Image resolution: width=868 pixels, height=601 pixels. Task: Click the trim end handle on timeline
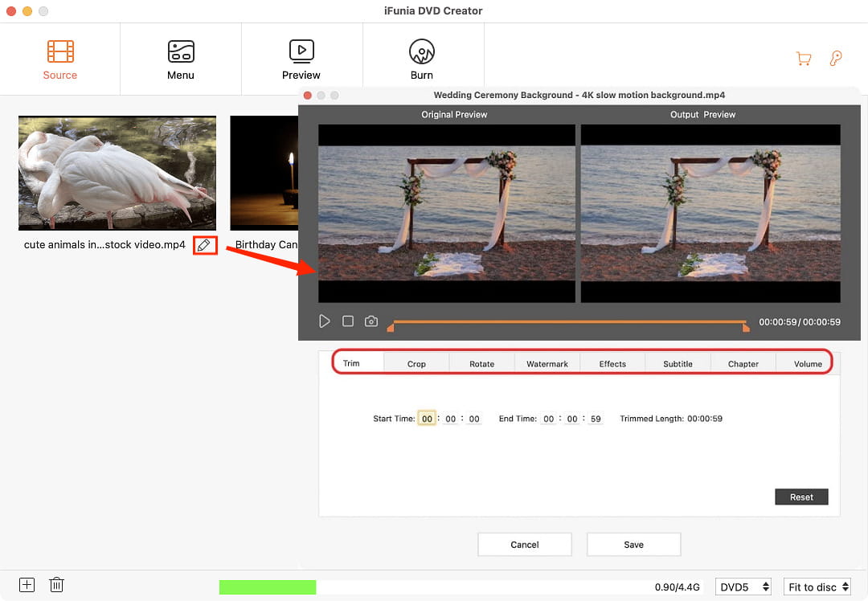746,327
